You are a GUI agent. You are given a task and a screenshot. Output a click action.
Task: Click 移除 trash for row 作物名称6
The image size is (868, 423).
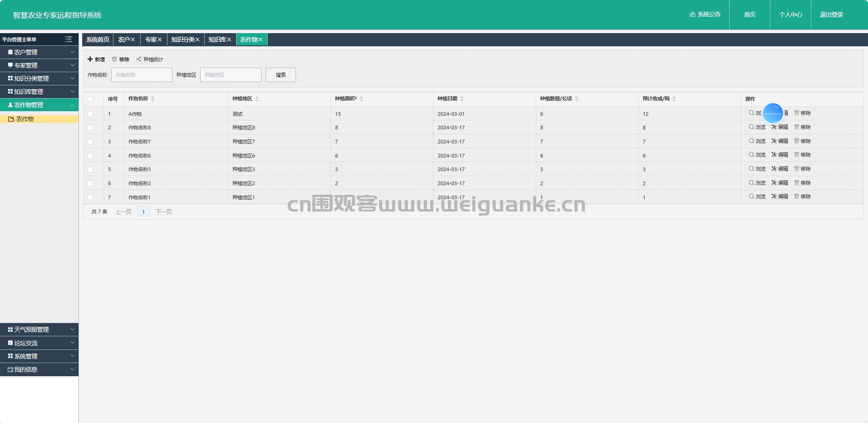coord(803,155)
